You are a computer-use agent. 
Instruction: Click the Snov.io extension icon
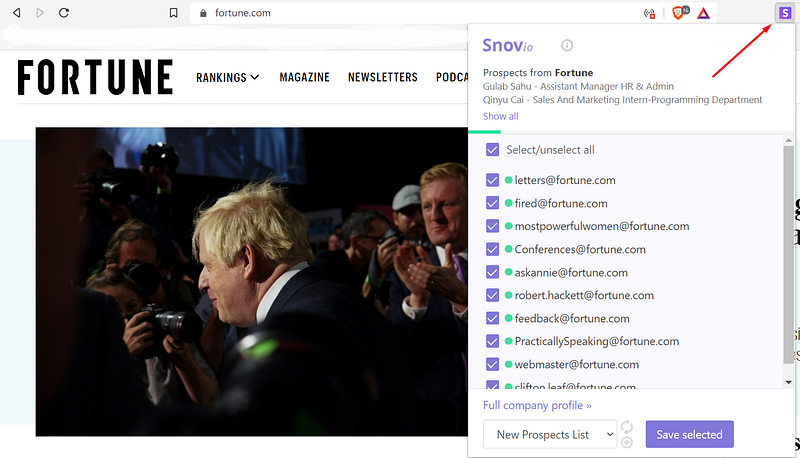[785, 13]
